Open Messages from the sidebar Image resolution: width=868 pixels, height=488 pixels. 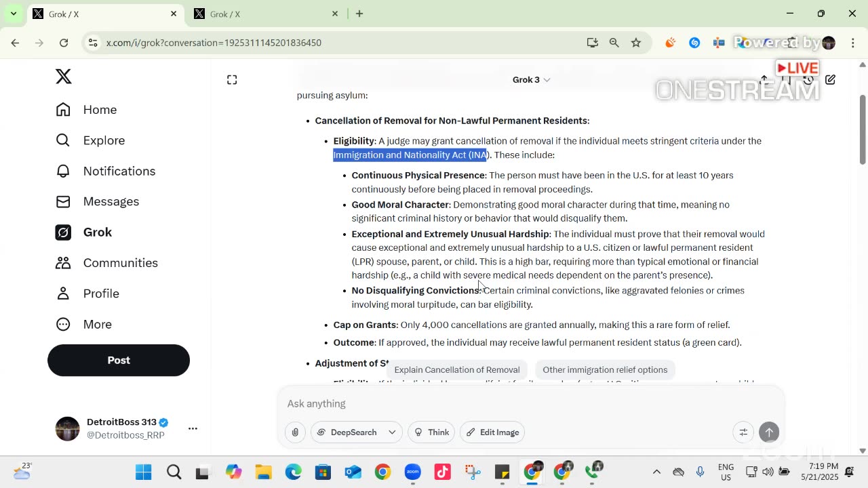click(x=97, y=201)
